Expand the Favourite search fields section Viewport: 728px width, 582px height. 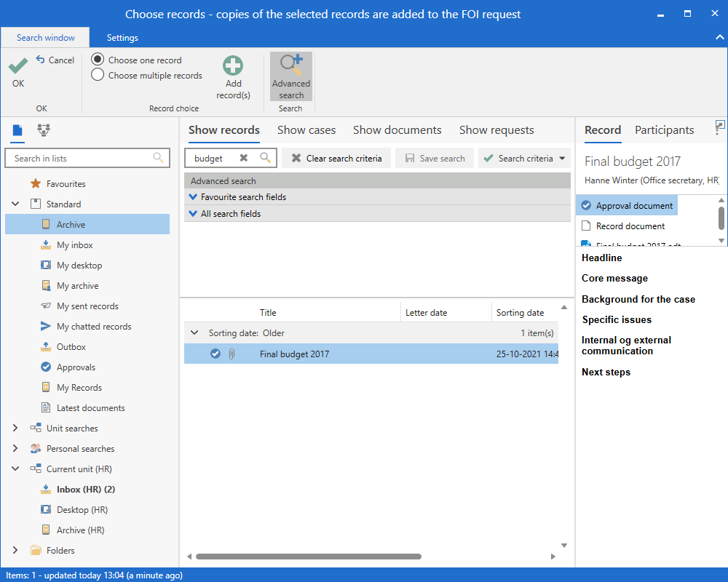(x=193, y=197)
